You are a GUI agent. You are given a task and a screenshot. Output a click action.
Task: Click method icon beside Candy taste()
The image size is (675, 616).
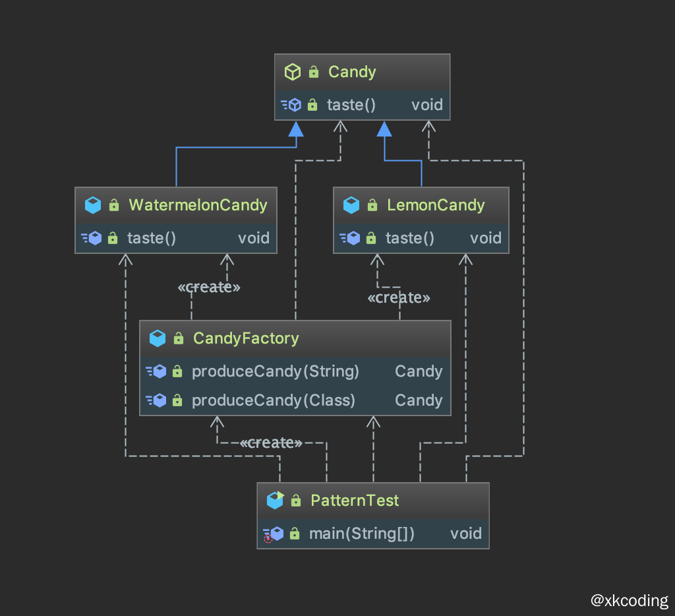pos(291,105)
